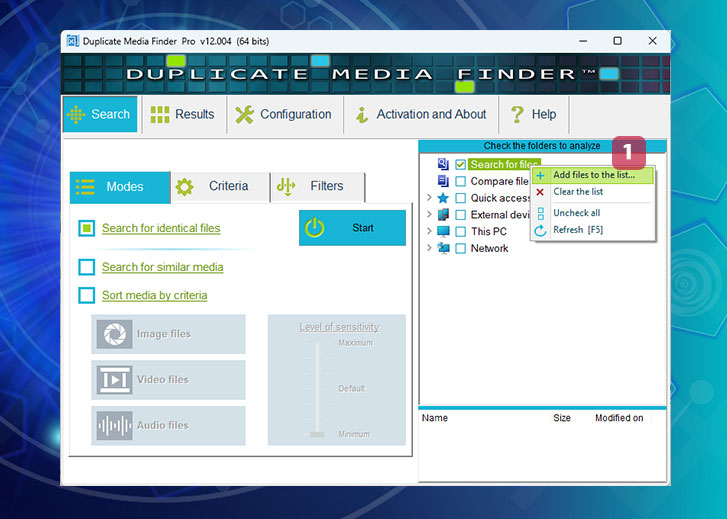Click the Image files shutter icon

(115, 334)
